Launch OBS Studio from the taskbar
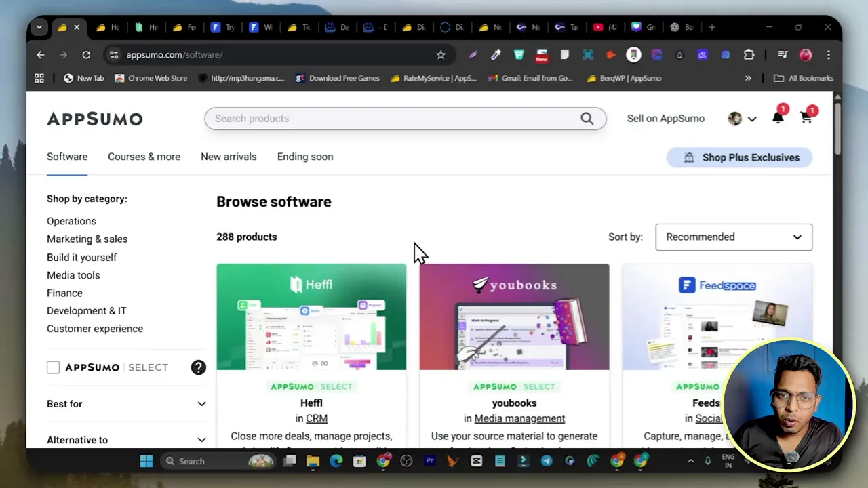The height and width of the screenshot is (488, 868). pyautogui.click(x=406, y=461)
